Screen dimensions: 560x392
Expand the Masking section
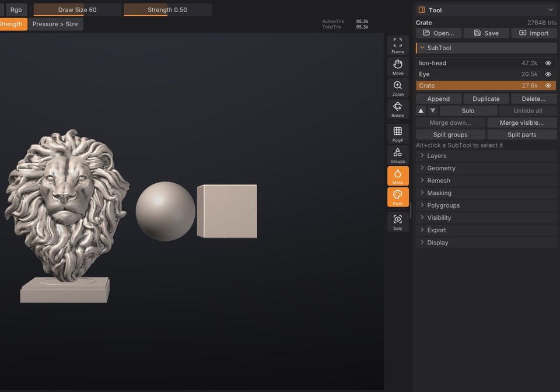486,193
